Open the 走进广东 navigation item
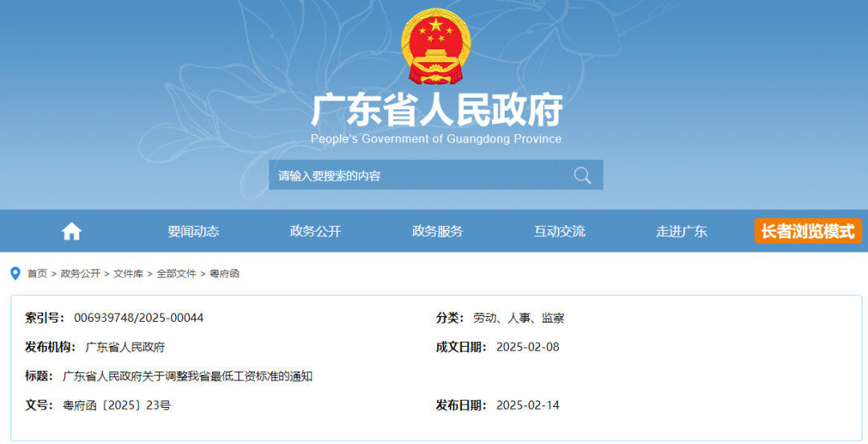The width and height of the screenshot is (868, 444). point(682,232)
